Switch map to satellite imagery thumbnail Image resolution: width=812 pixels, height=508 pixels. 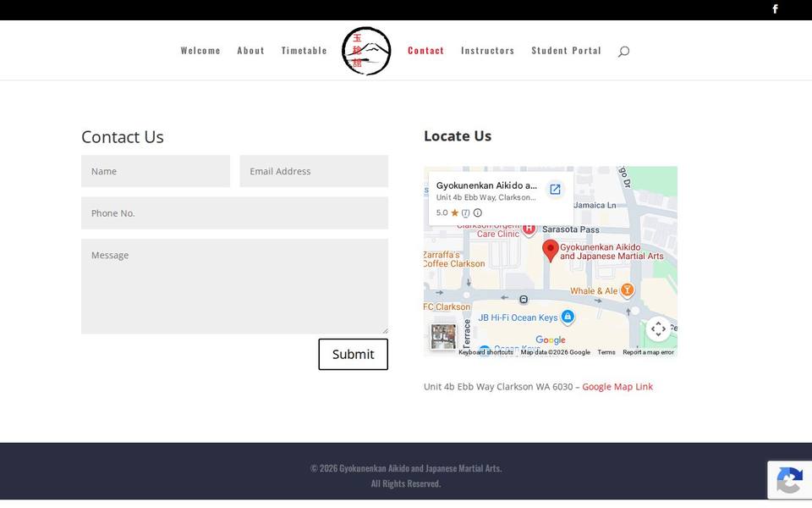(443, 336)
